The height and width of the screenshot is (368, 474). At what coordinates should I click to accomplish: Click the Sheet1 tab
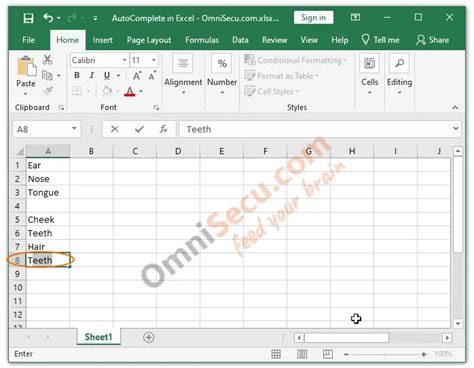[x=98, y=337]
